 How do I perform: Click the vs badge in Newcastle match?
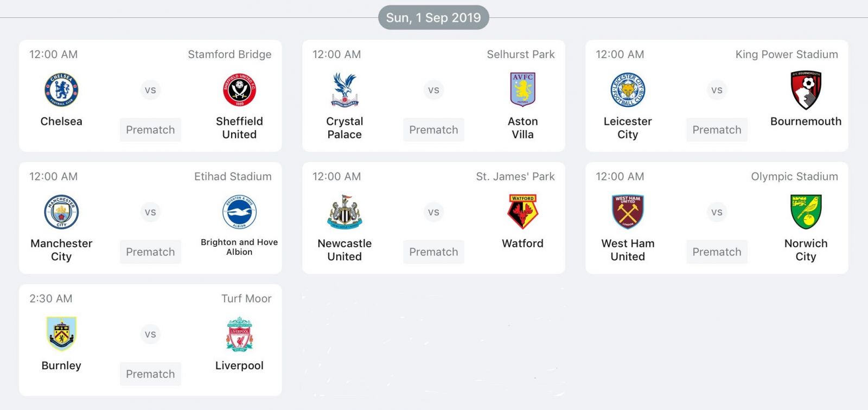point(433,212)
